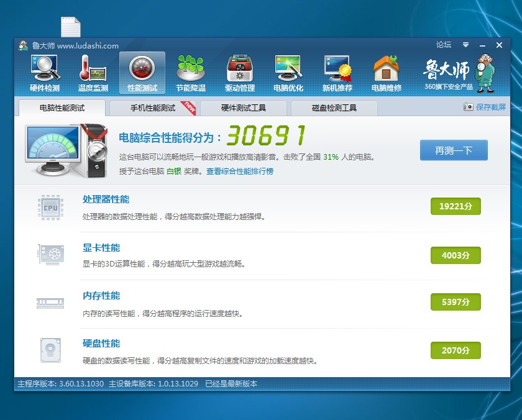Click the 19221分 processor score badge
522x420 pixels.
456,206
